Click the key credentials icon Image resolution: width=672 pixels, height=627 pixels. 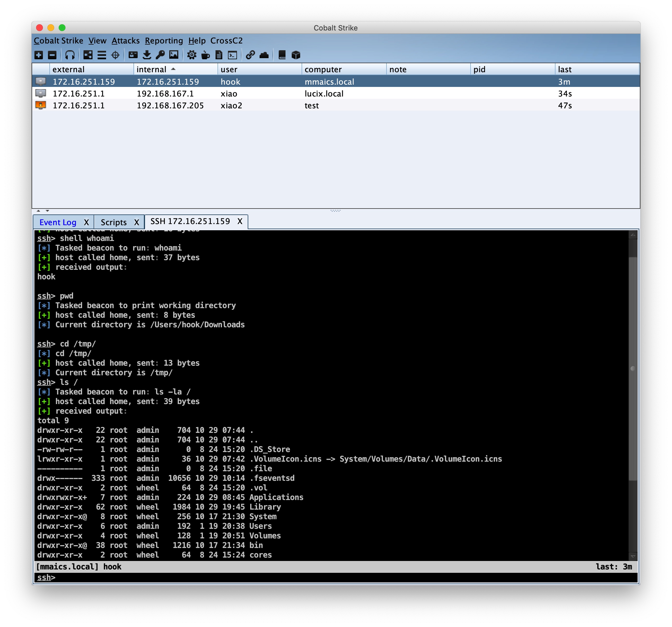click(x=160, y=55)
